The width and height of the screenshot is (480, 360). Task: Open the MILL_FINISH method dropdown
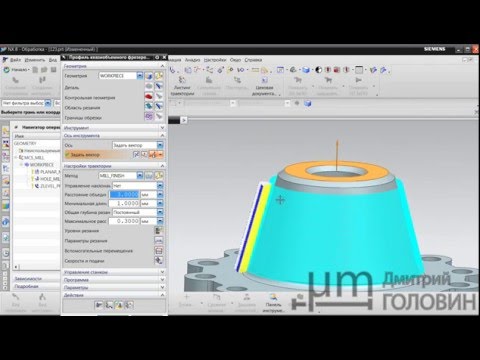click(140, 175)
